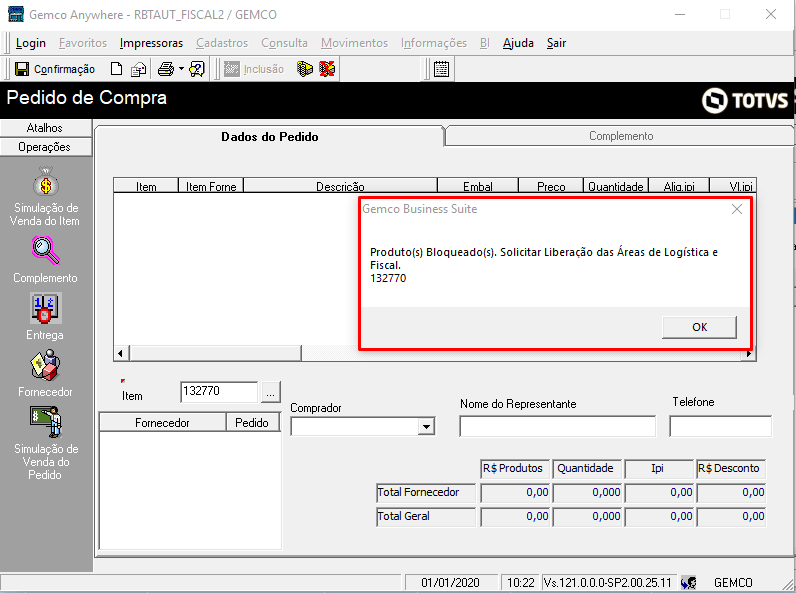
Task: Click the Item lookup ellipsis button
Action: (x=271, y=392)
